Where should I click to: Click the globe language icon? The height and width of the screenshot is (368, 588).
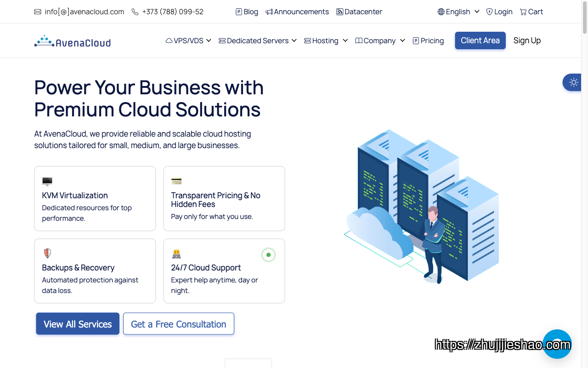coord(441,12)
